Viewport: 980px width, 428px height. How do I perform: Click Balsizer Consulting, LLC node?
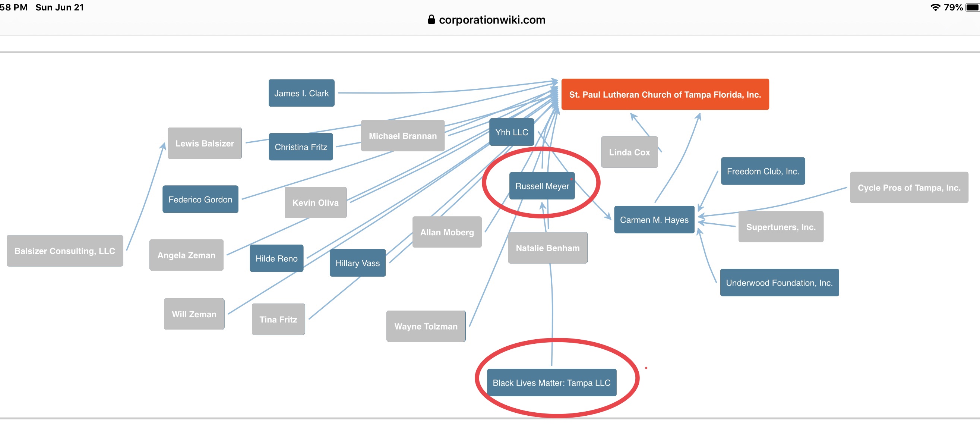[65, 251]
